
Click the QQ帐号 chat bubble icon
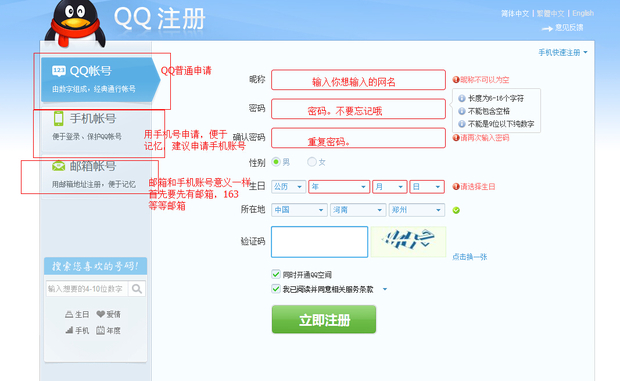[59, 71]
